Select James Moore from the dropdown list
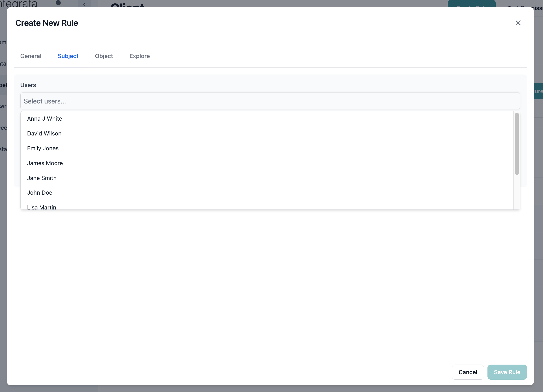This screenshot has height=392, width=543. 45,163
